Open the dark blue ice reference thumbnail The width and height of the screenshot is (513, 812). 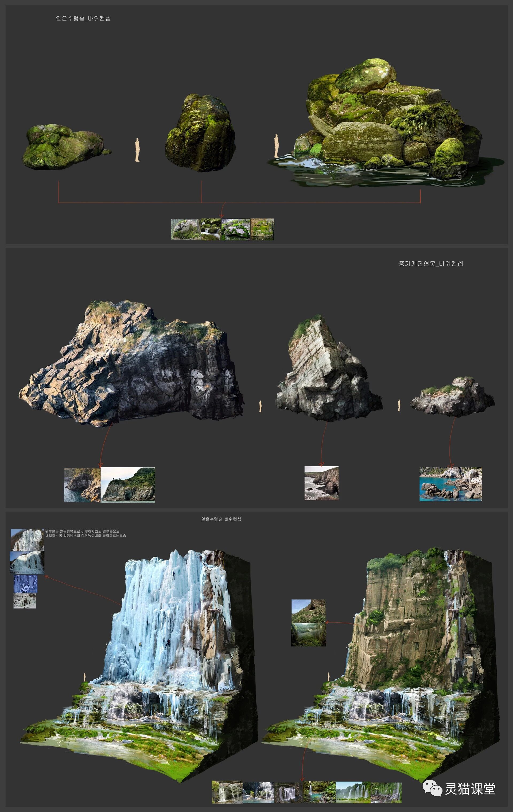[25, 584]
